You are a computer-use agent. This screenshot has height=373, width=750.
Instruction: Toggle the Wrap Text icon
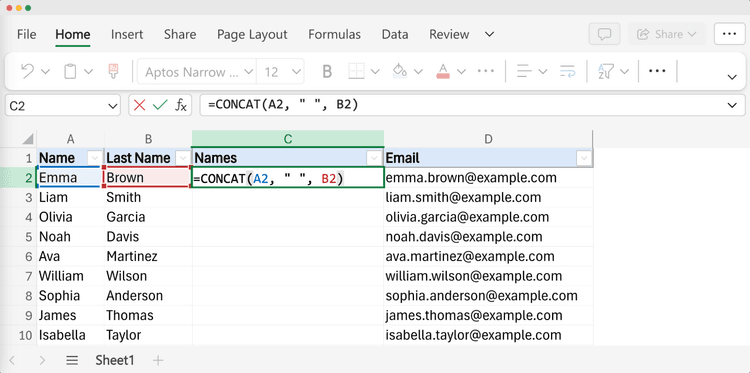(x=568, y=72)
